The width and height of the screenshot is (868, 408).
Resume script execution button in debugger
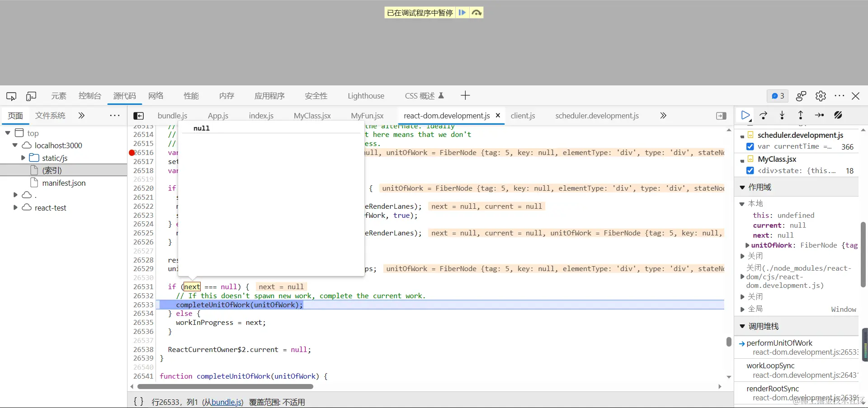745,116
